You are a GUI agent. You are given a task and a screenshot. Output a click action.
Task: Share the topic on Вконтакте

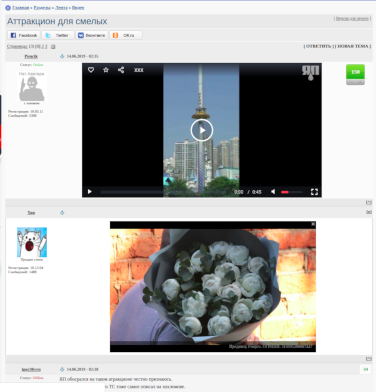coord(92,35)
